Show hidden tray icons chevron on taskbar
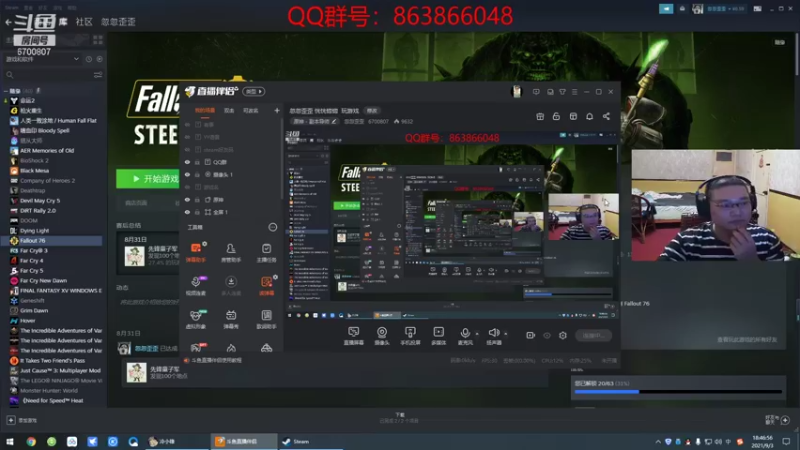 [658, 441]
